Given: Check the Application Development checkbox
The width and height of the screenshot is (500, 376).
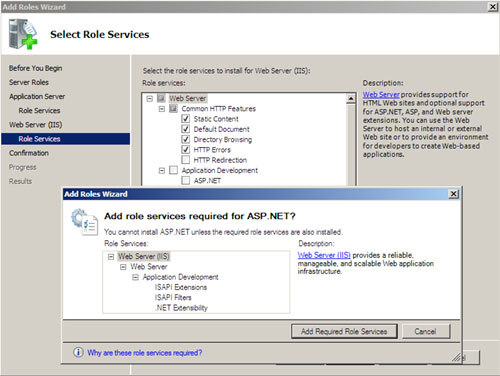Looking at the screenshot, I should [173, 170].
